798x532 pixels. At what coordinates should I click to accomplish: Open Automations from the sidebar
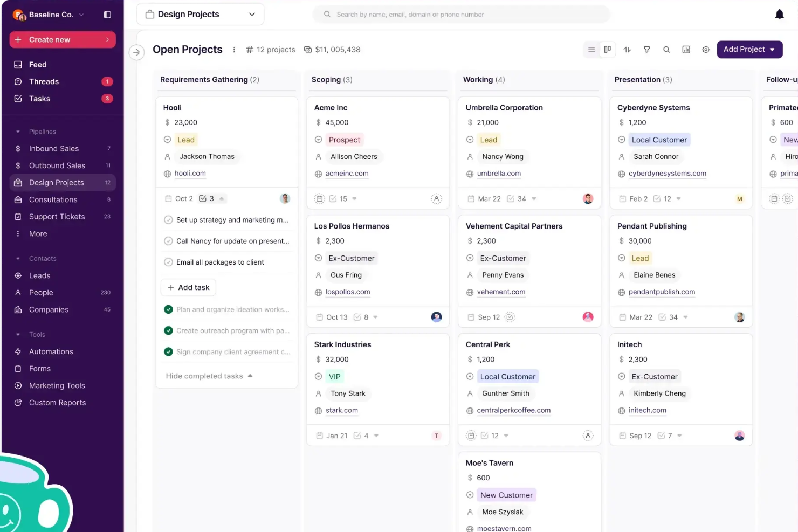(51, 351)
